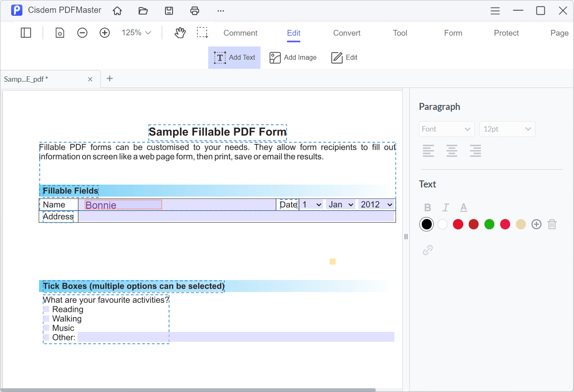
Task: Switch to the Convert tab
Action: 347,33
